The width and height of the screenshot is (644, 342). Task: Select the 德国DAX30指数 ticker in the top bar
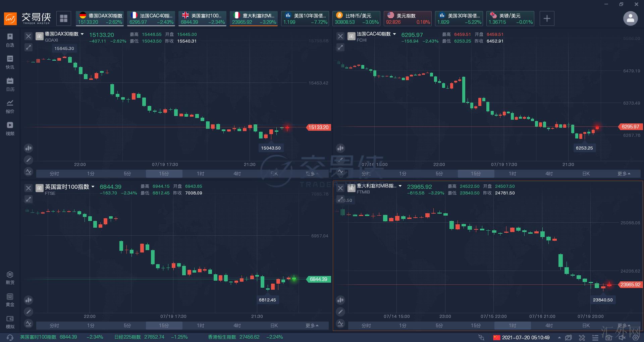pos(100,18)
